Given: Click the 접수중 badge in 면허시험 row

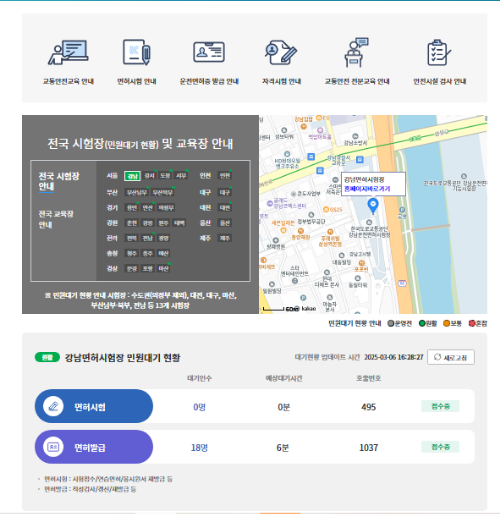Looking at the screenshot, I should (440, 406).
